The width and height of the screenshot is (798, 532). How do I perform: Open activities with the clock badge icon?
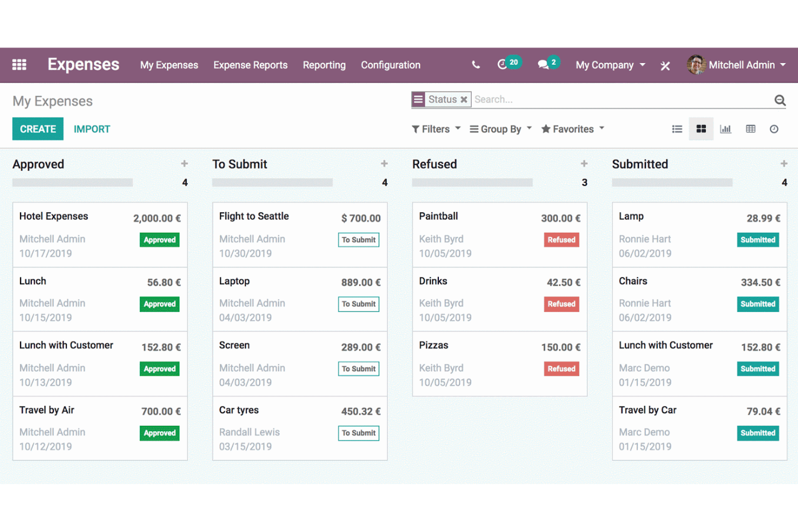[504, 65]
